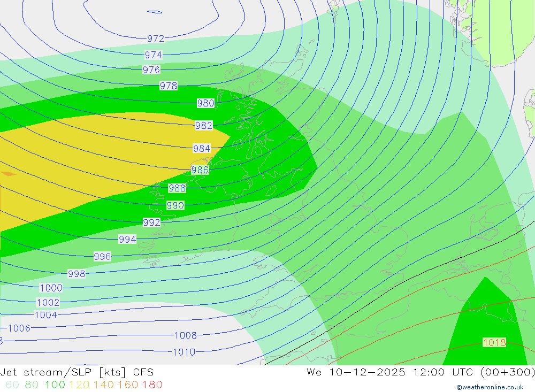Click the 60 kts legend value
Image resolution: width=535 pixels, height=392 pixels.
point(13,385)
